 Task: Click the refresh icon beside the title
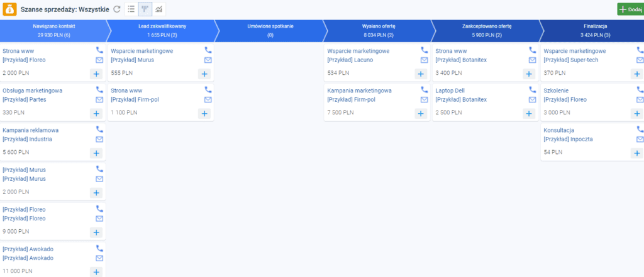pyautogui.click(x=116, y=9)
